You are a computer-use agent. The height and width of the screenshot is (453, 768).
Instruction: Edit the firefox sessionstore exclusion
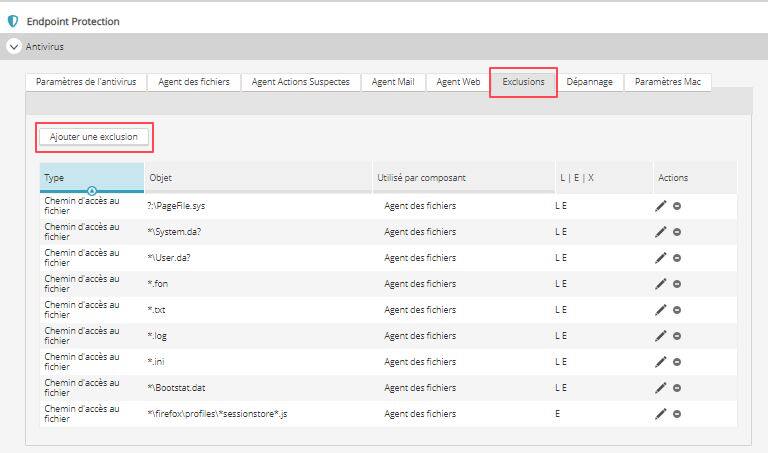[660, 413]
